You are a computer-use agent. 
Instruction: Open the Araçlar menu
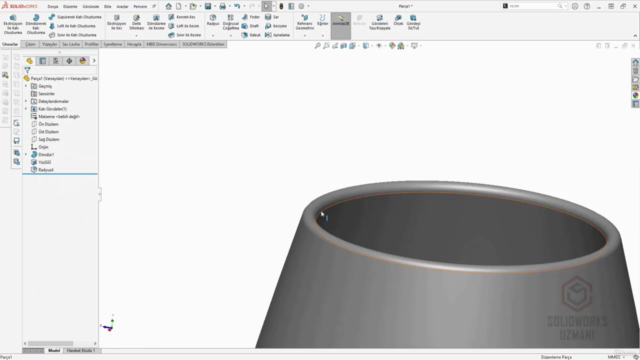[122, 7]
